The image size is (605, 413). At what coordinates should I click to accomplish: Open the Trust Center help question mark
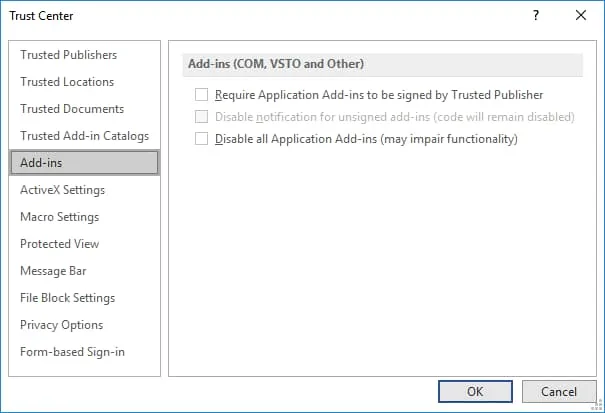pyautogui.click(x=536, y=15)
